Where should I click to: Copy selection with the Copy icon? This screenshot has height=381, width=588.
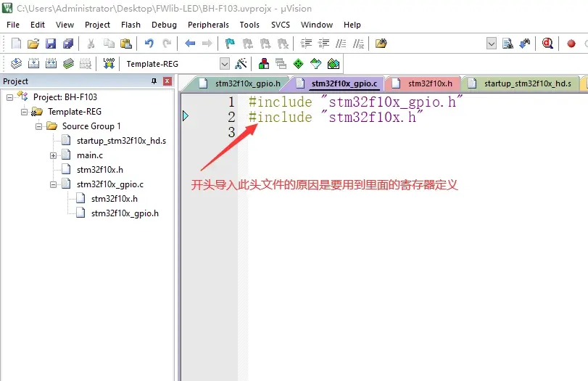point(109,44)
